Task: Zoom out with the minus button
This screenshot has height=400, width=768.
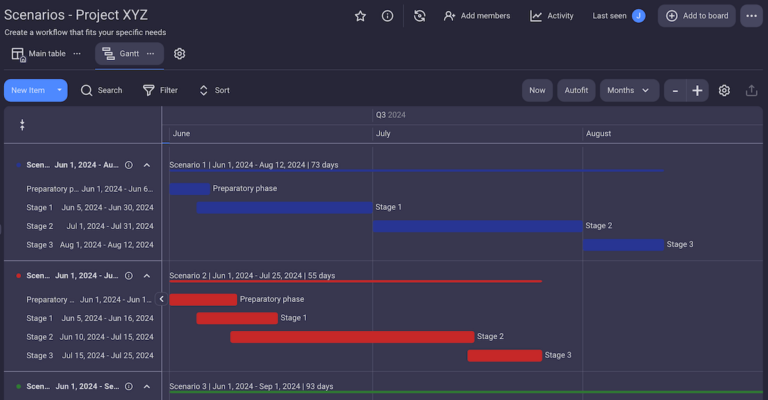Action: coord(676,90)
